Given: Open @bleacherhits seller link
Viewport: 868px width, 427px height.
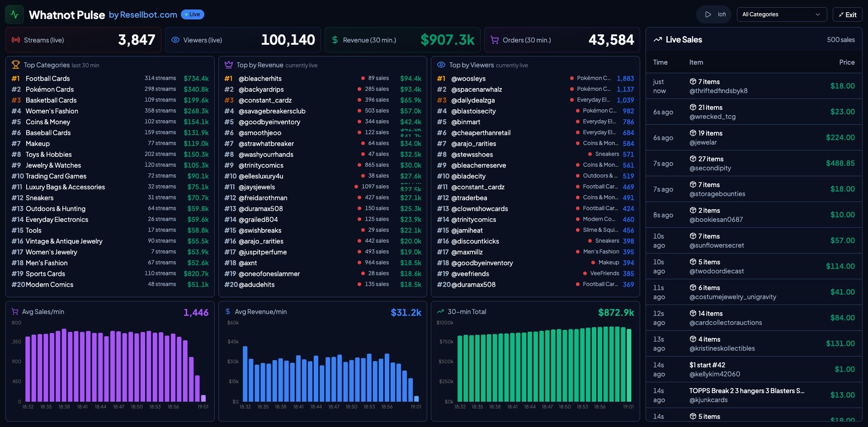Looking at the screenshot, I should tap(260, 79).
